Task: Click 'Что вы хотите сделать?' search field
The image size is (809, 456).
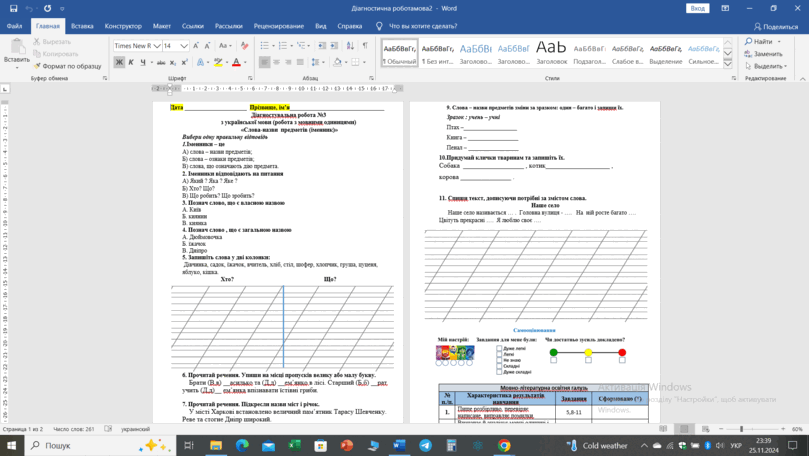Action: 423,26
